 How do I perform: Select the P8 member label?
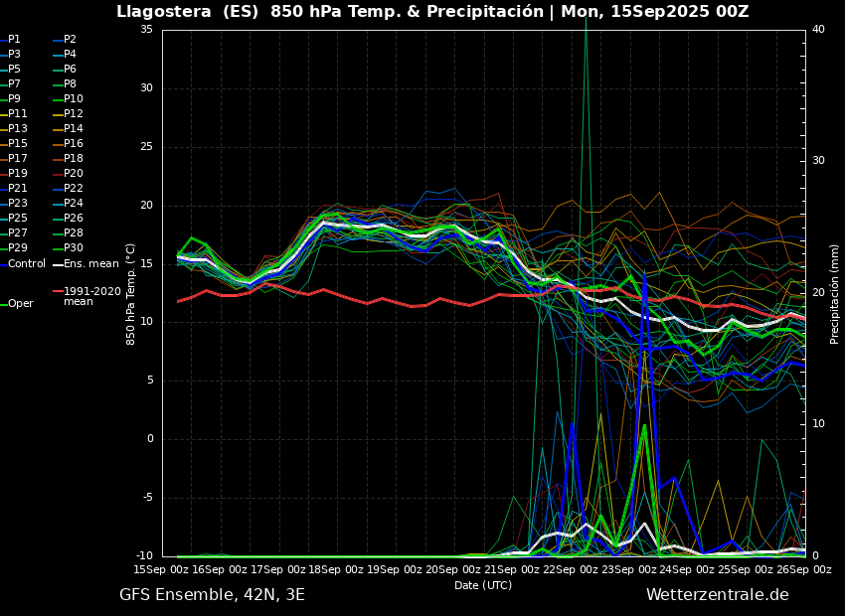point(70,84)
